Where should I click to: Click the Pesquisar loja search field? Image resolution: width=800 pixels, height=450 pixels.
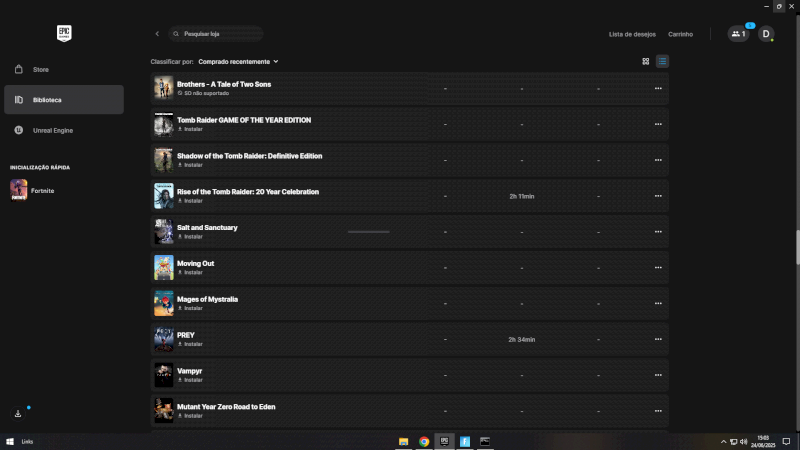tap(218, 34)
